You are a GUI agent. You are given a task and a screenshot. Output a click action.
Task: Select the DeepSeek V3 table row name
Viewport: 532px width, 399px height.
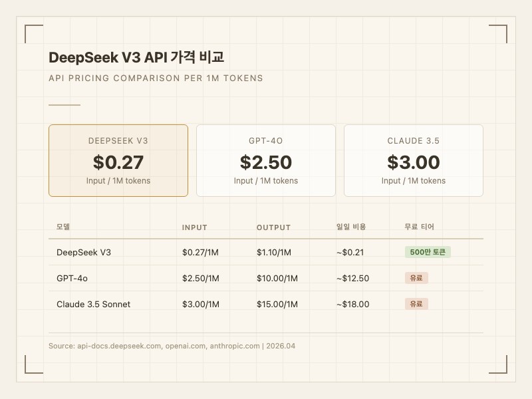84,253
